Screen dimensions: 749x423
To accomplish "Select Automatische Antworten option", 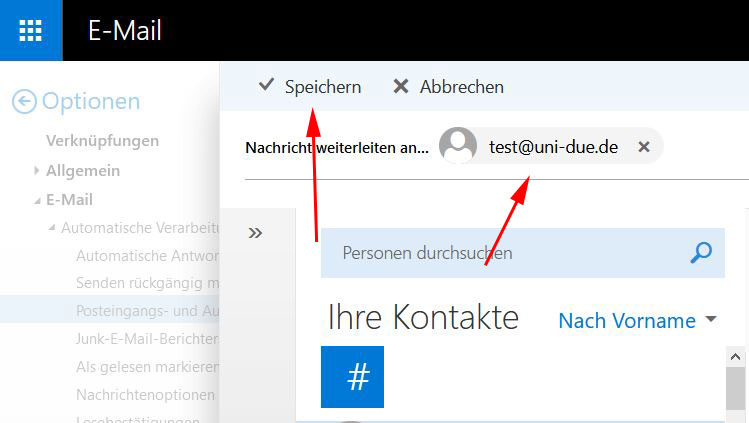I will point(146,255).
